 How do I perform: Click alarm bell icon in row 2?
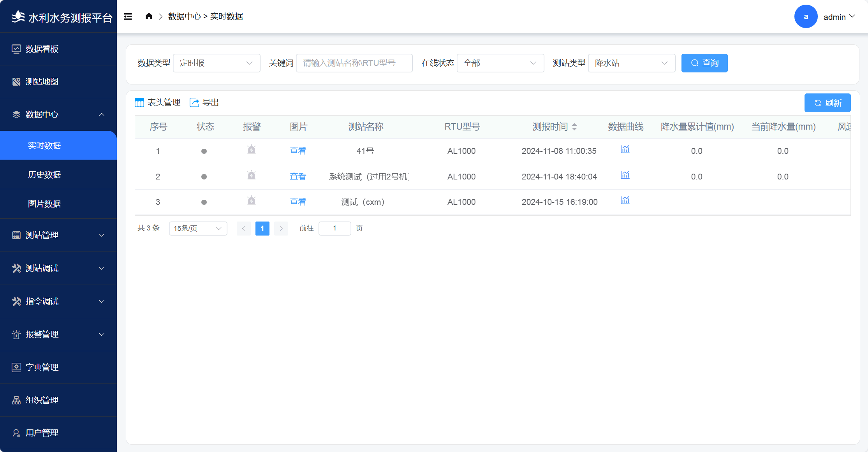(252, 176)
